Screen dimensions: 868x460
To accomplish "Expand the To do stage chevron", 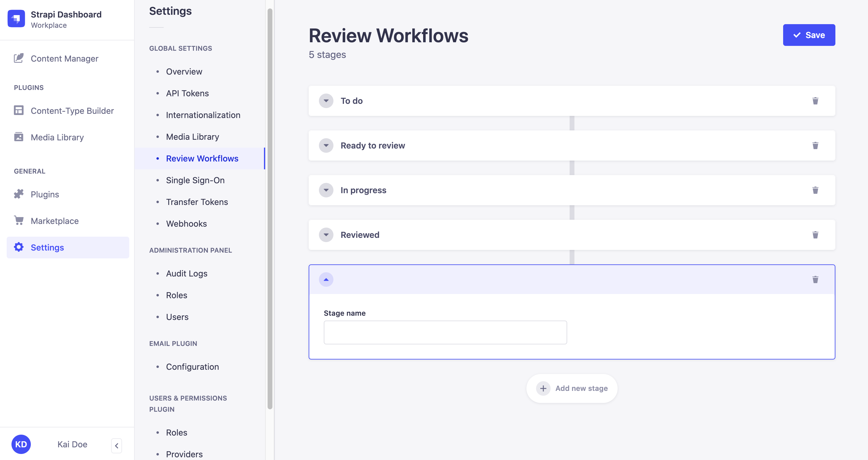I will coord(326,101).
